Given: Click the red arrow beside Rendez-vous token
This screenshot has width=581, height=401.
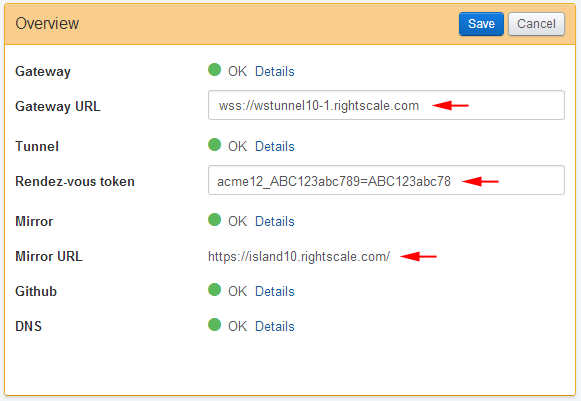Looking at the screenshot, I should [481, 181].
